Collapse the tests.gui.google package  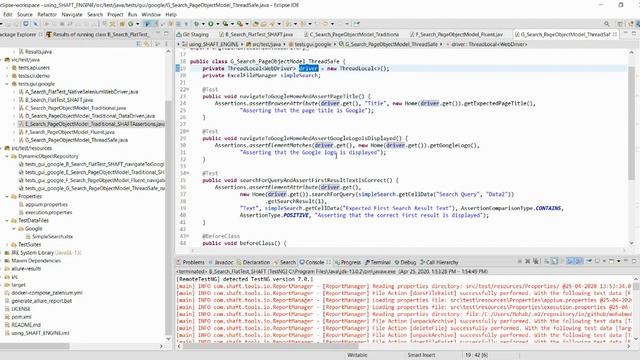(7, 84)
